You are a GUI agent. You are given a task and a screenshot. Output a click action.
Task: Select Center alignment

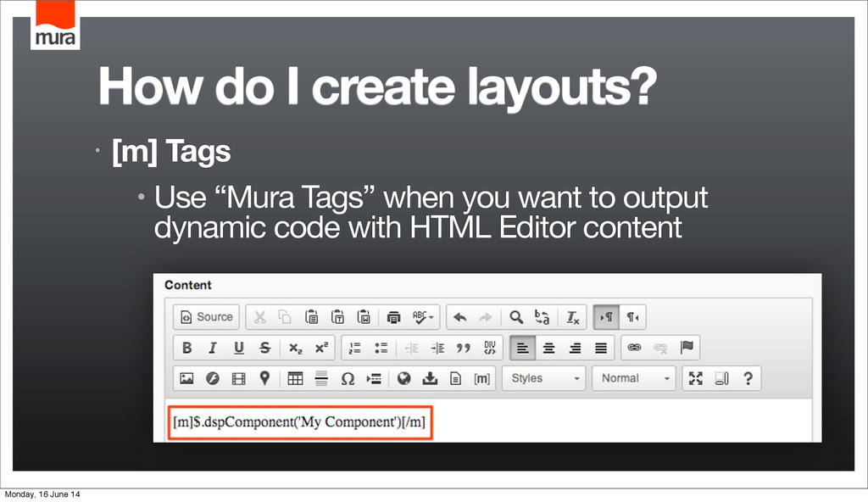[x=548, y=348]
